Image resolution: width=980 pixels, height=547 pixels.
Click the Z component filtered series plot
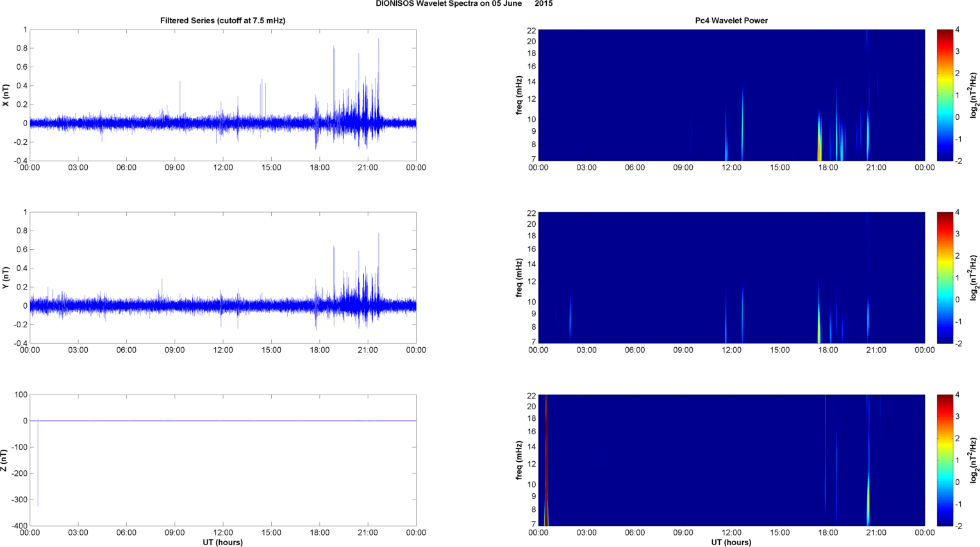223,461
